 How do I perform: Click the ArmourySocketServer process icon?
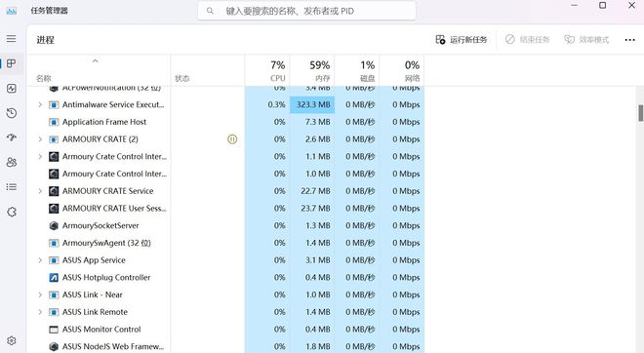(54, 226)
